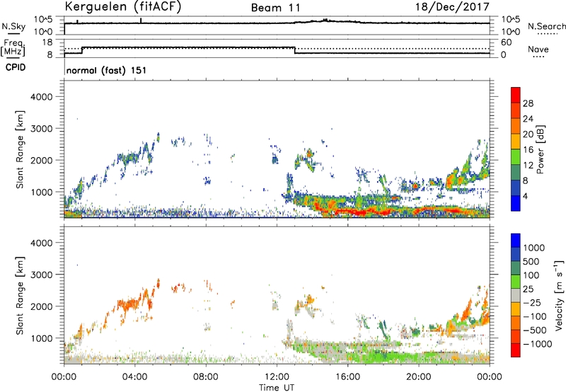Image resolution: width=566 pixels, height=392 pixels.
Task: Click the "Kerguelen (fitACF)" plot title
Action: [123, 7]
